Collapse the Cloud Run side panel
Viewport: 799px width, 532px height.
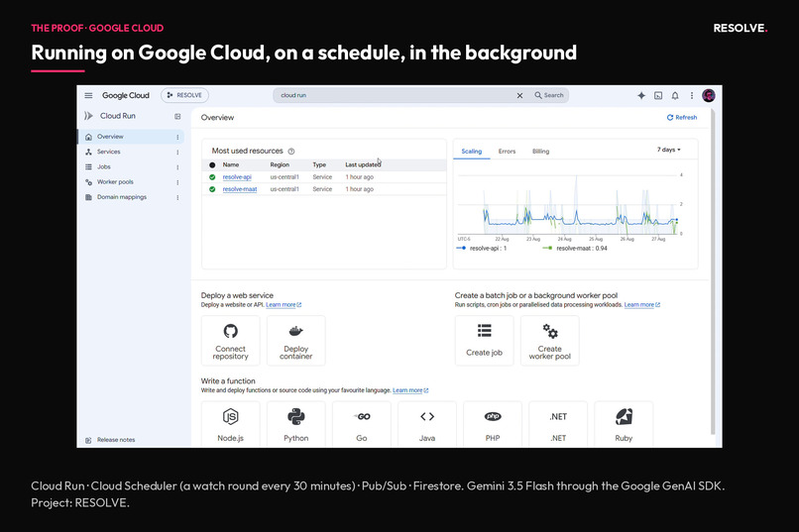[177, 117]
